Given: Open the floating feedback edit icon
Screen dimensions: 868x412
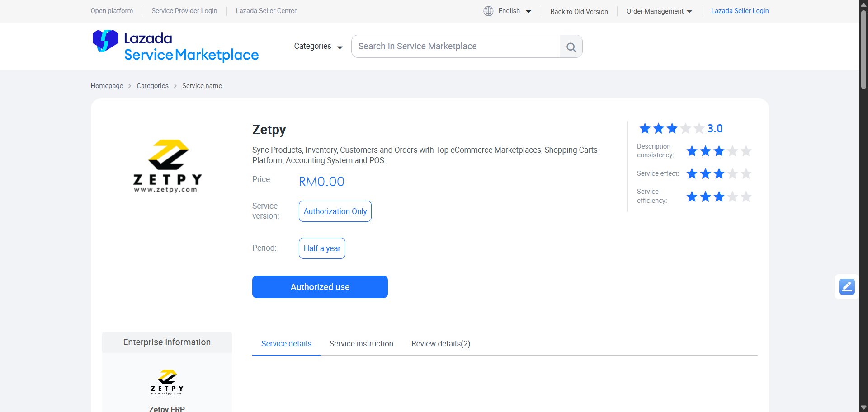Looking at the screenshot, I should (847, 286).
